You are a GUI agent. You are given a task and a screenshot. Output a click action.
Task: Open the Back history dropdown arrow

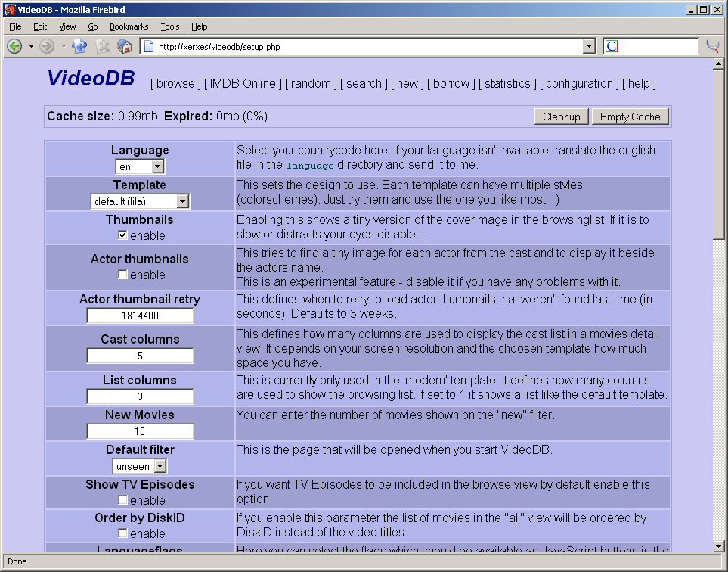pyautogui.click(x=31, y=46)
